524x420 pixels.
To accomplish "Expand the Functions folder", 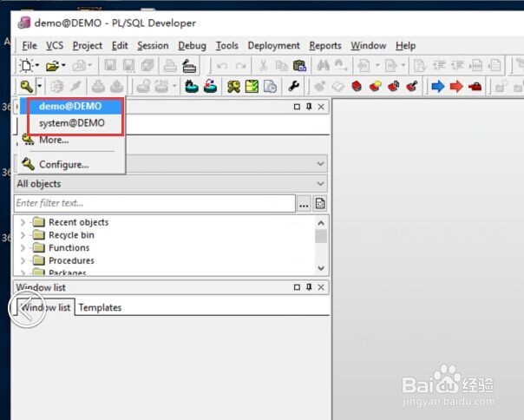I will coord(23,248).
